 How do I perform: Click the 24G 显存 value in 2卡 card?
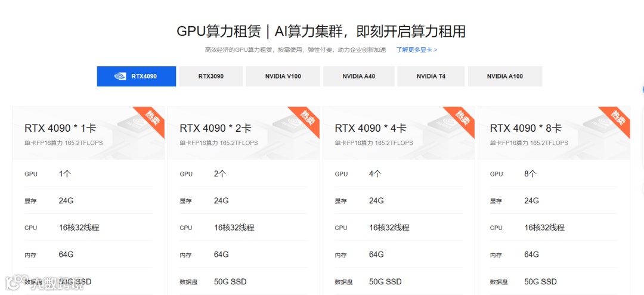point(221,201)
